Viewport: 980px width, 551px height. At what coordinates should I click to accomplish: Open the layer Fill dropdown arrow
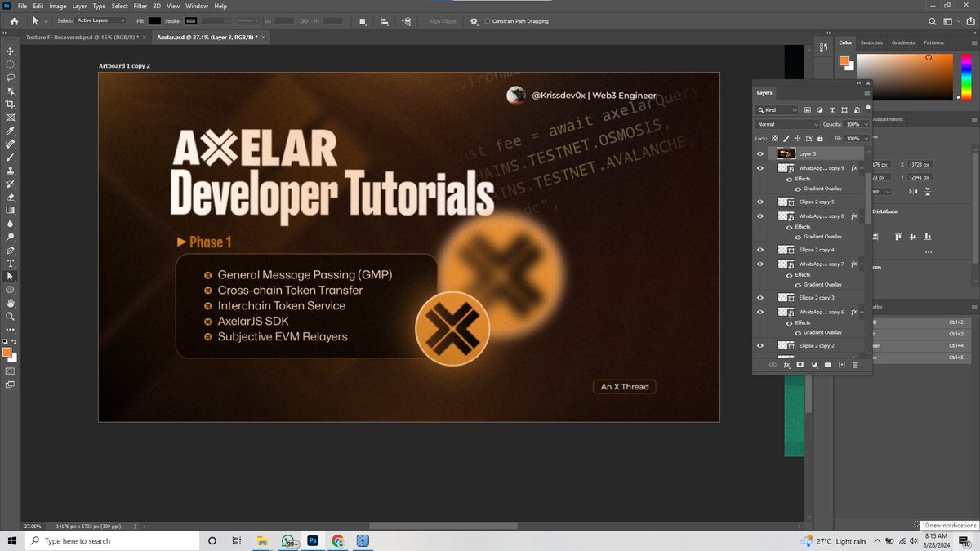pos(866,139)
